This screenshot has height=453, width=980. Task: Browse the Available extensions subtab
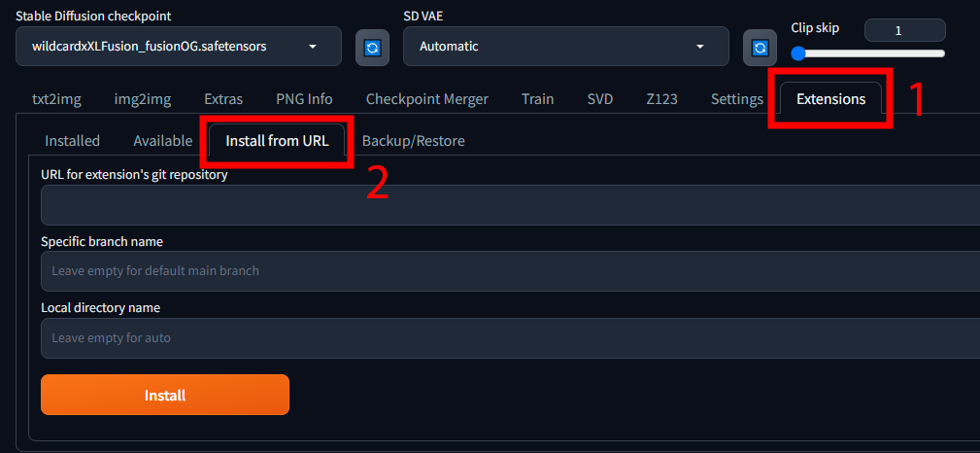tap(163, 141)
